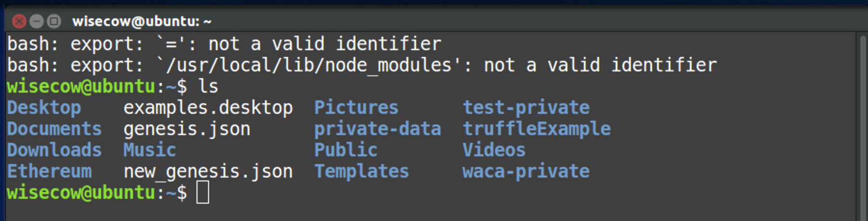Click the Templates directory name
Image resolution: width=868 pixels, height=221 pixels.
[362, 171]
